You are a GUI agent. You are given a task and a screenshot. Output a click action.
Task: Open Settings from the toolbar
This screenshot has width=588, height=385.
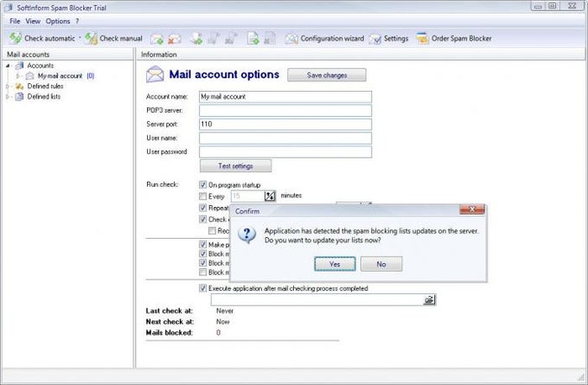(x=389, y=39)
